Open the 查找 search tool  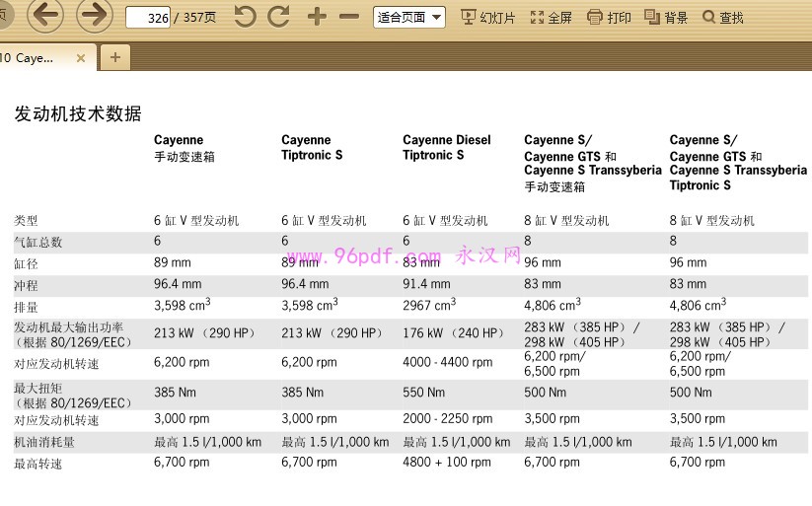pyautogui.click(x=723, y=18)
